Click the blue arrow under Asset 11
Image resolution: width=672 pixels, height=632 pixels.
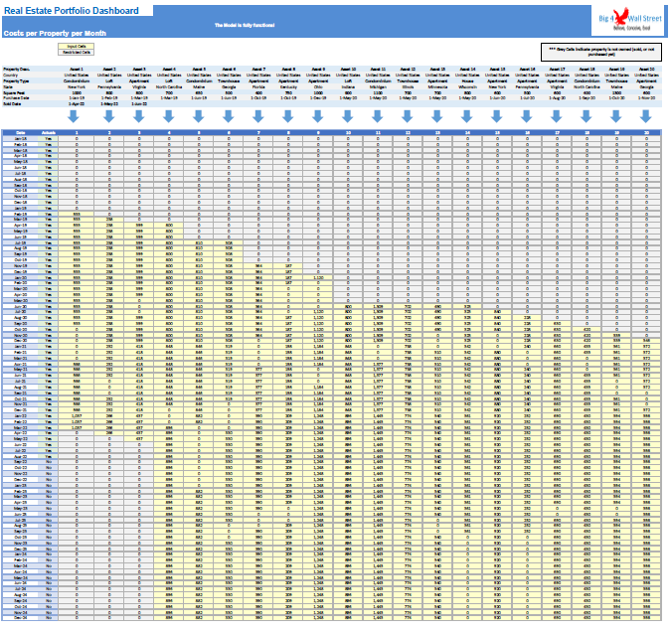[378, 116]
